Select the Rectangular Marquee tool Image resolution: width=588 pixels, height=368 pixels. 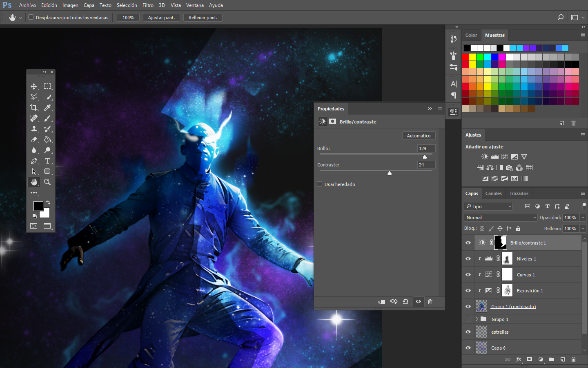click(47, 86)
